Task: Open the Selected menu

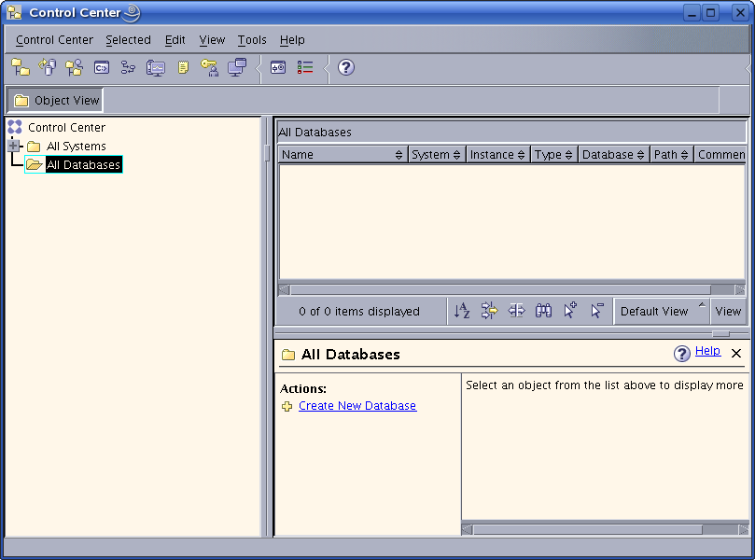Action: tap(128, 40)
